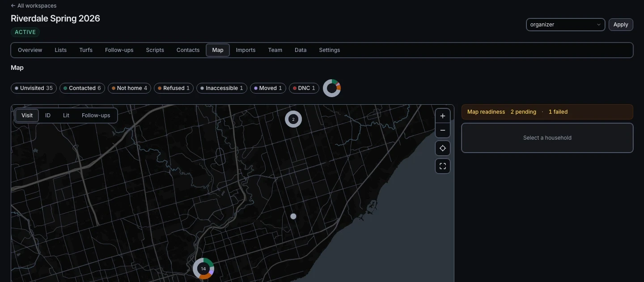
Task: Open the Scripts tab
Action: (x=155, y=50)
